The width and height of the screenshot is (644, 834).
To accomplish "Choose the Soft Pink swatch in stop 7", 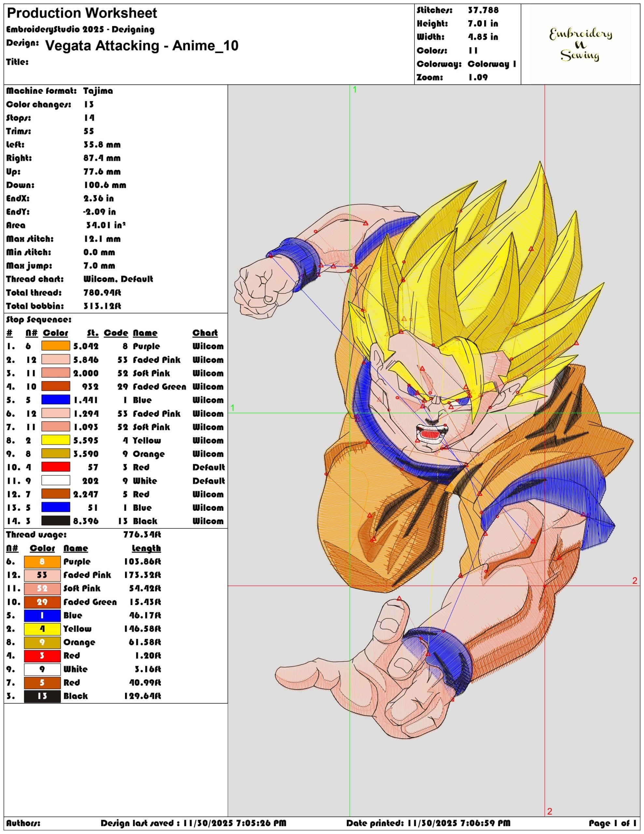I will pyautogui.click(x=56, y=426).
